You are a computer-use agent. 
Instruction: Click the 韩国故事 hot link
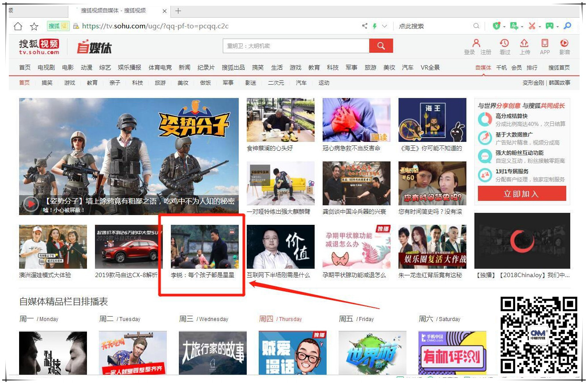560,83
